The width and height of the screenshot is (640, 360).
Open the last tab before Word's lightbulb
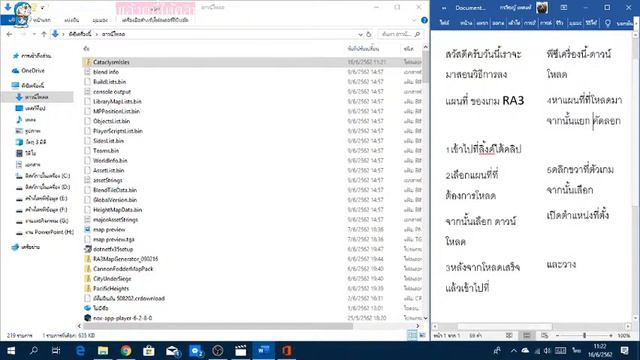tap(591, 23)
